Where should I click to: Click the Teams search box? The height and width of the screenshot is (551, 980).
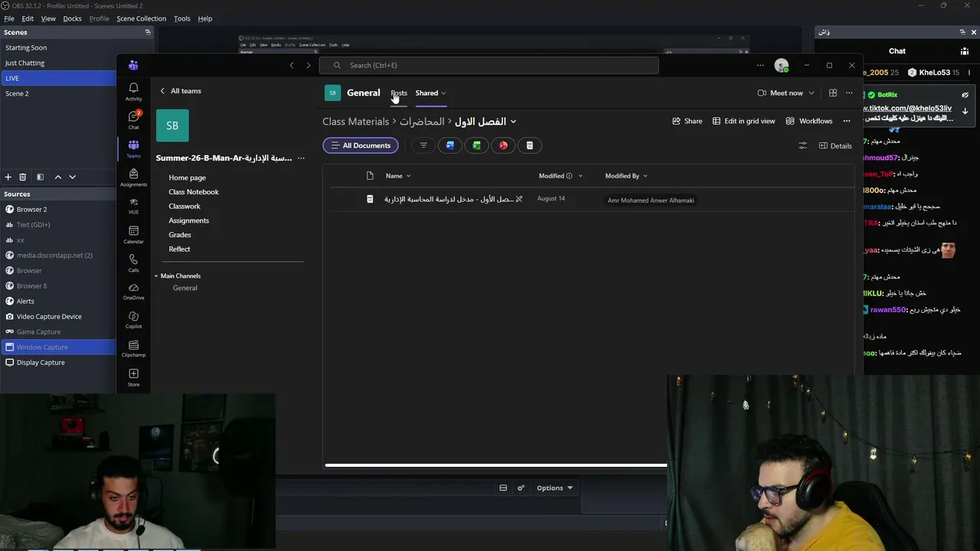click(488, 65)
